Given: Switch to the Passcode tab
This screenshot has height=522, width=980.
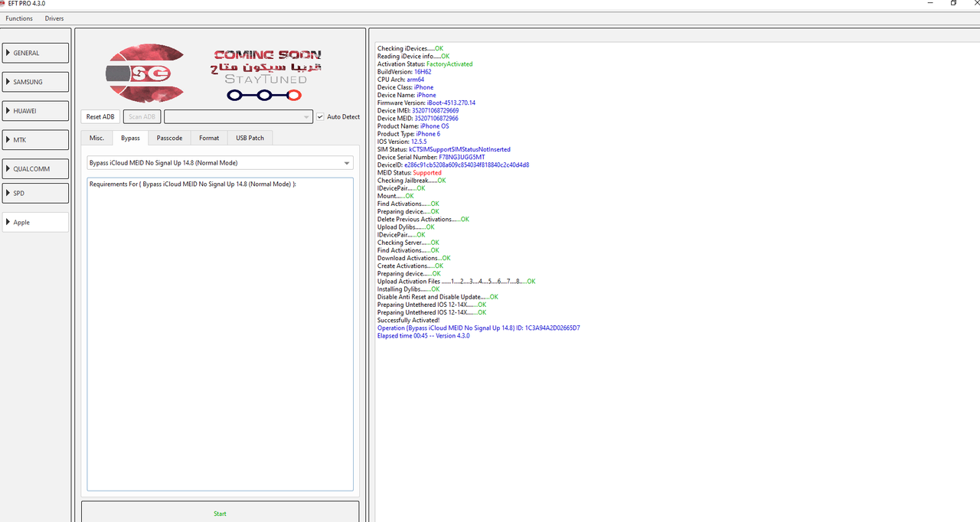Looking at the screenshot, I should 169,138.
